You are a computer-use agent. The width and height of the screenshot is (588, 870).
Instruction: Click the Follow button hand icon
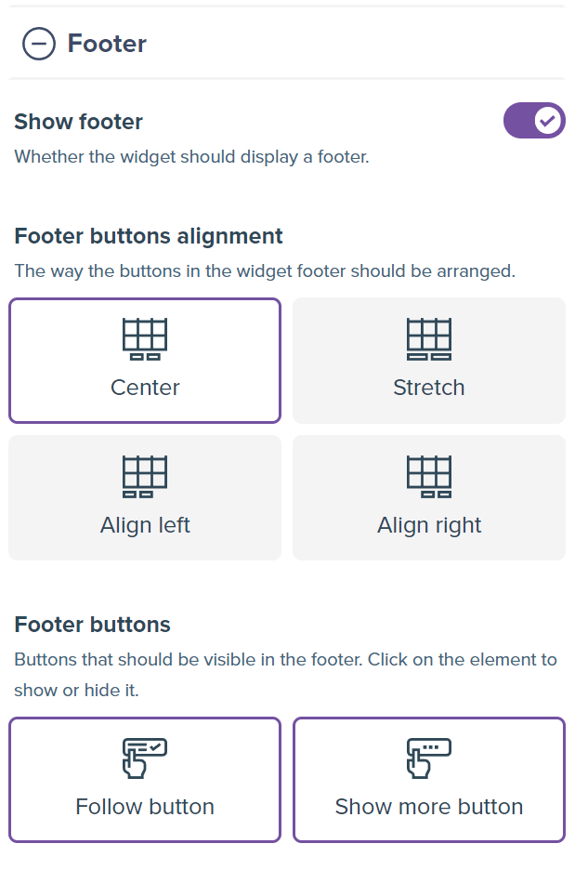click(145, 758)
